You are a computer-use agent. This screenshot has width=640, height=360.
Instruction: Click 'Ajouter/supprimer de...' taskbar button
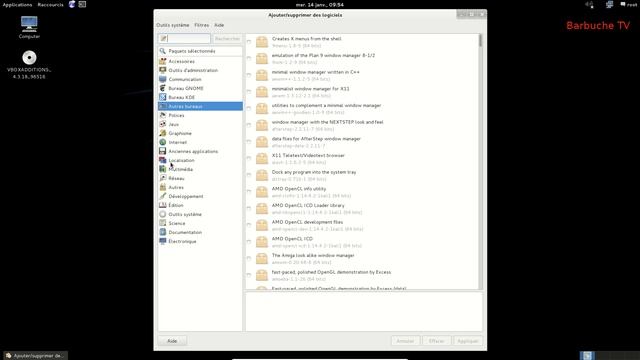point(36,356)
